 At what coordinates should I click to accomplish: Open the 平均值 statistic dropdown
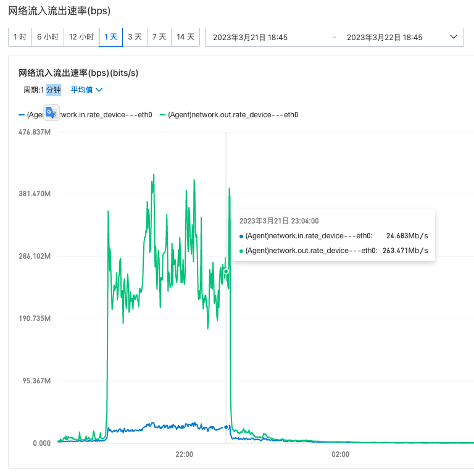pos(86,90)
